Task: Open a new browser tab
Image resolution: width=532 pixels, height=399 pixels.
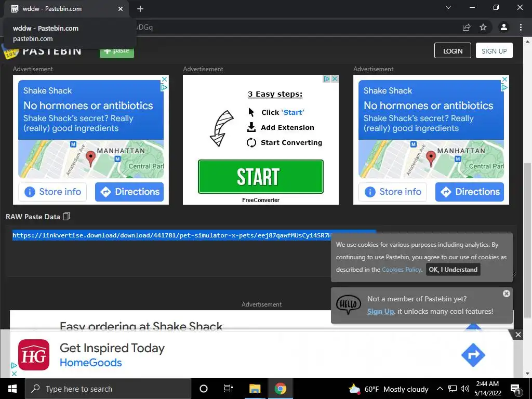Action: [140, 9]
